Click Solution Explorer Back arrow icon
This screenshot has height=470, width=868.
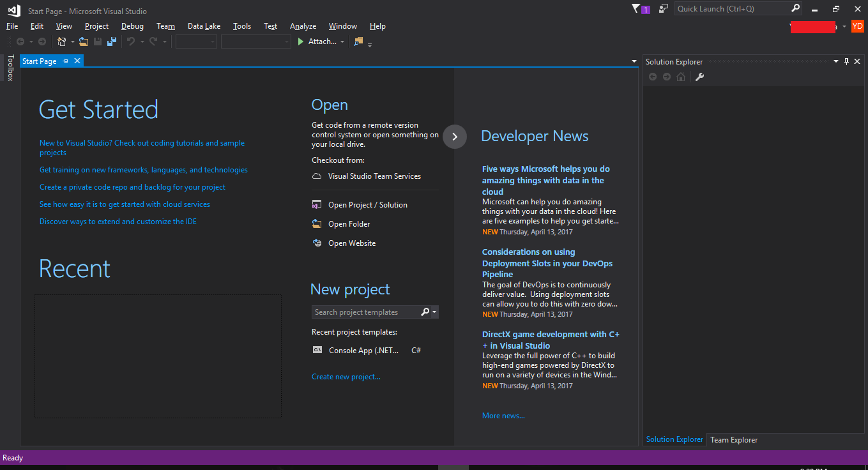(653, 77)
